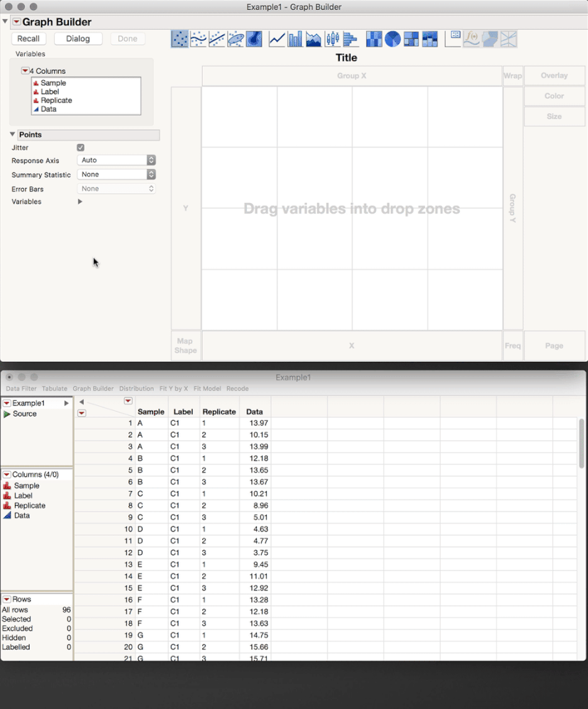
Task: Select the Parallel plot icon
Action: point(509,39)
